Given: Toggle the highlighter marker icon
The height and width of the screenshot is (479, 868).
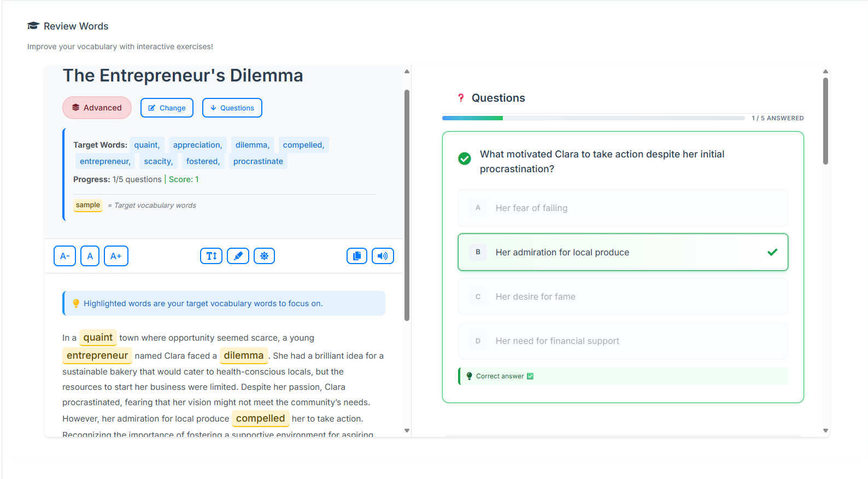Looking at the screenshot, I should [238, 256].
